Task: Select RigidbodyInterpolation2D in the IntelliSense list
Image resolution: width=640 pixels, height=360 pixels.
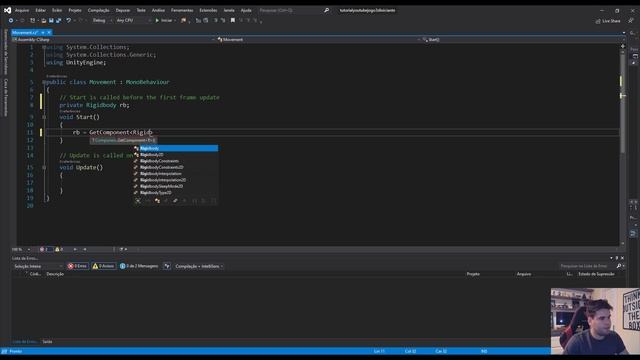Action: pos(176,180)
